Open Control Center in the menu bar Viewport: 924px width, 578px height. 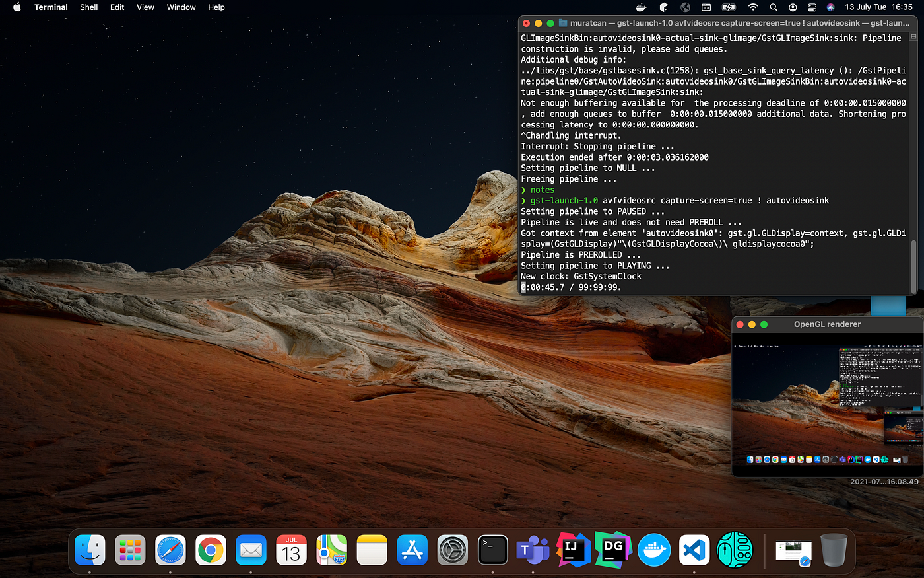point(812,7)
